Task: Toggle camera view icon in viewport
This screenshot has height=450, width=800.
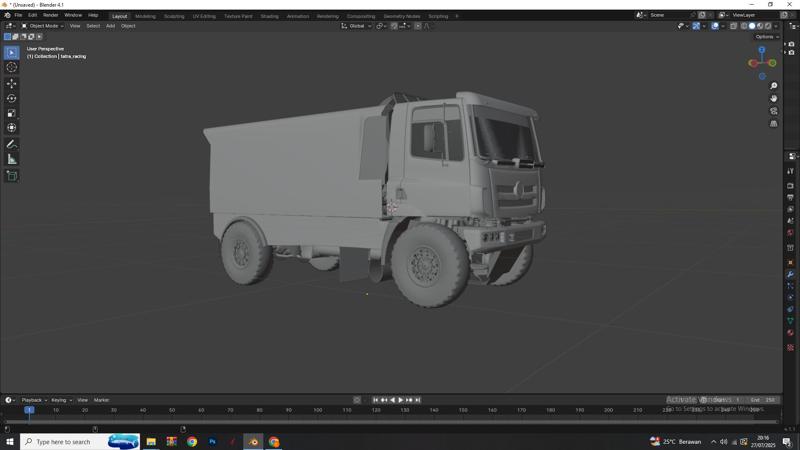Action: tap(773, 111)
